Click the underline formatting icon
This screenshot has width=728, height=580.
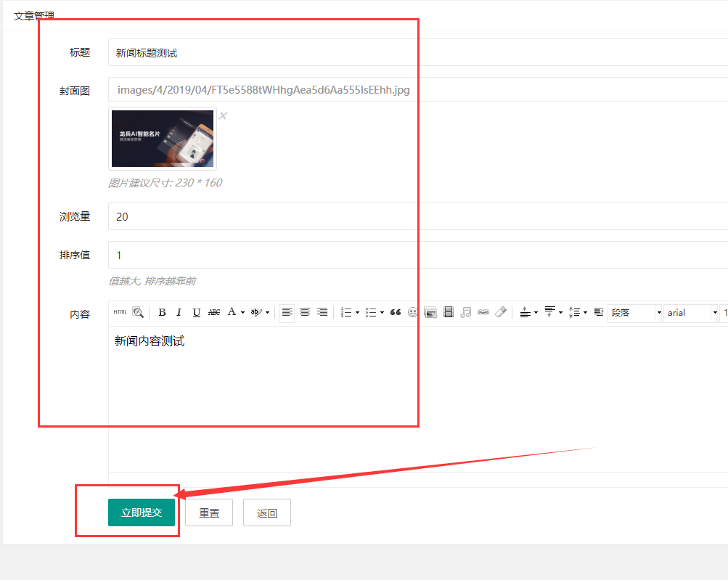(196, 312)
